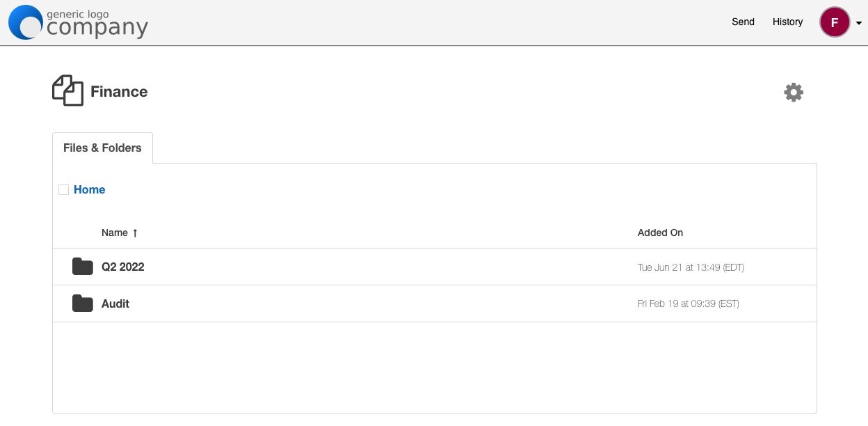Open the Q2 2022 folder name

123,267
